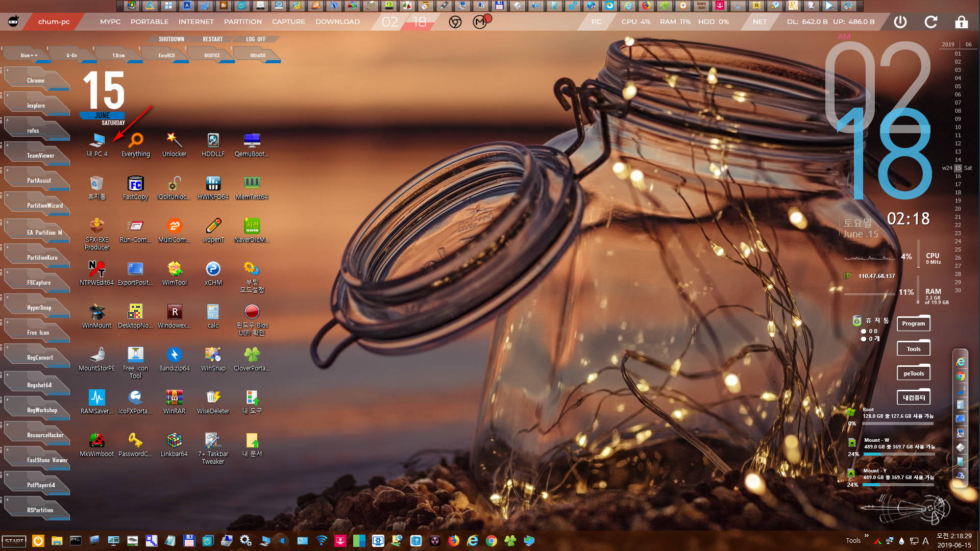Image resolution: width=980 pixels, height=551 pixels.
Task: Click the START button on taskbar
Action: coord(14,541)
